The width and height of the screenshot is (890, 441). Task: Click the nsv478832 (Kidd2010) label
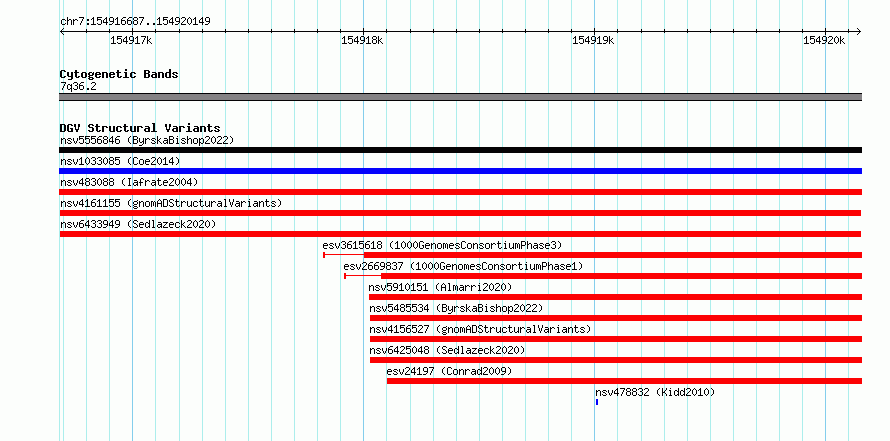pyautogui.click(x=655, y=392)
